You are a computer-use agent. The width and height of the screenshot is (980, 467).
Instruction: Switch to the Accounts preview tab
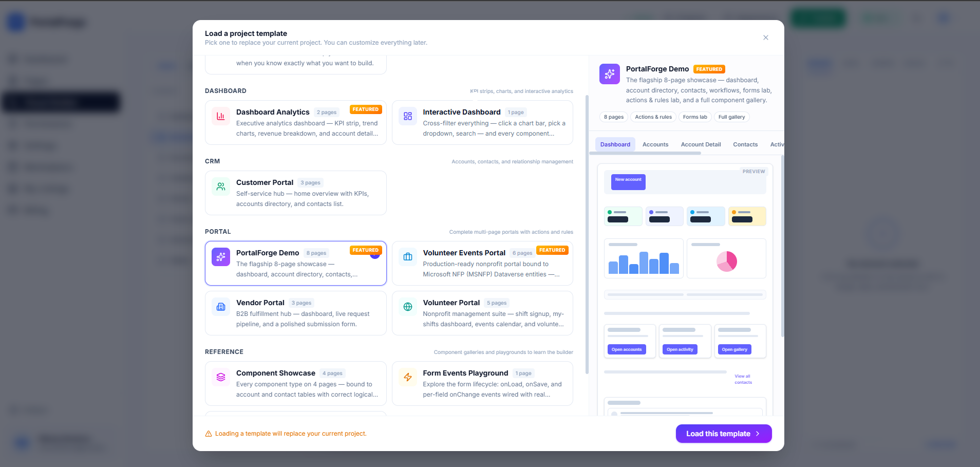coord(655,144)
